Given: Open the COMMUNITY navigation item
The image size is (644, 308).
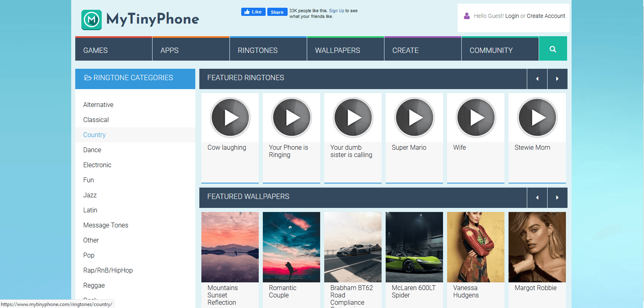Looking at the screenshot, I should pos(491,50).
